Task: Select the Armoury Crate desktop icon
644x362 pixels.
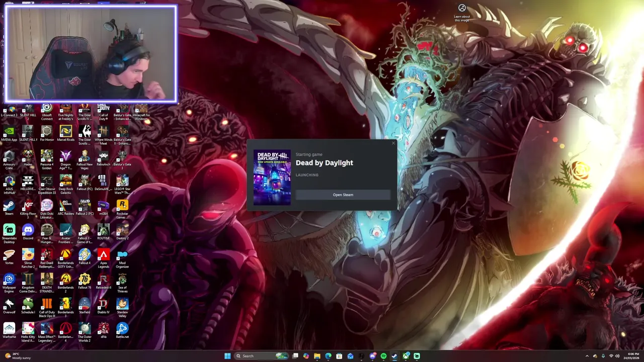Action: tap(9, 160)
